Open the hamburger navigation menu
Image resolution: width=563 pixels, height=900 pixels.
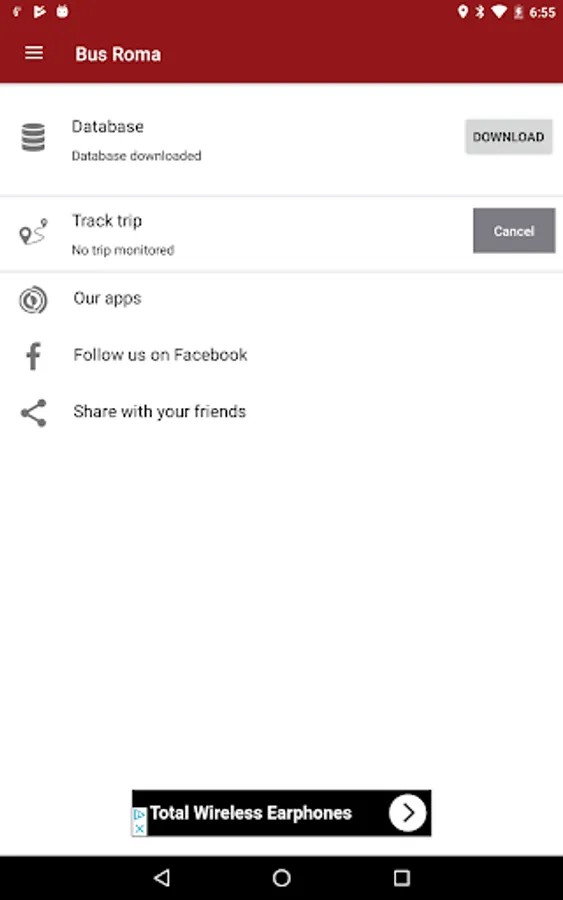tap(34, 53)
